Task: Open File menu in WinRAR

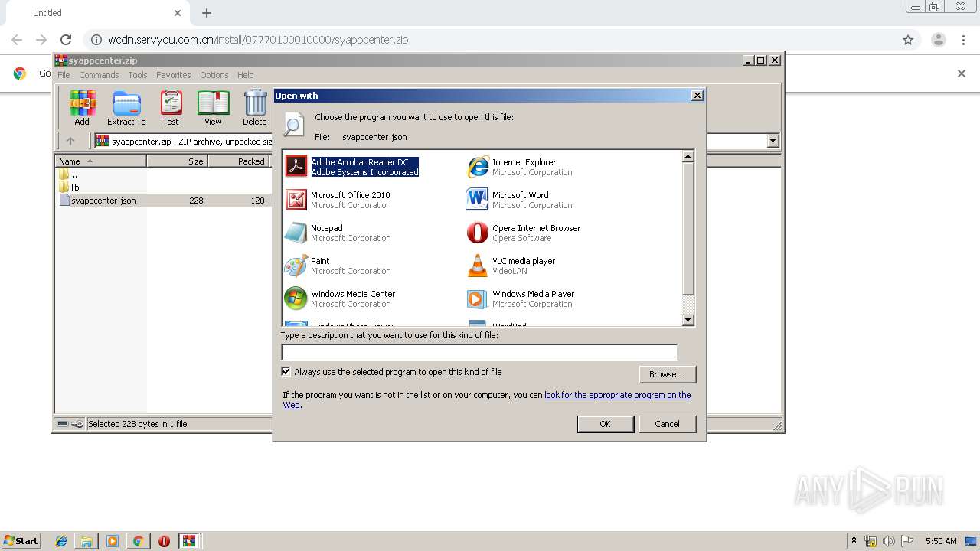Action: [x=64, y=75]
